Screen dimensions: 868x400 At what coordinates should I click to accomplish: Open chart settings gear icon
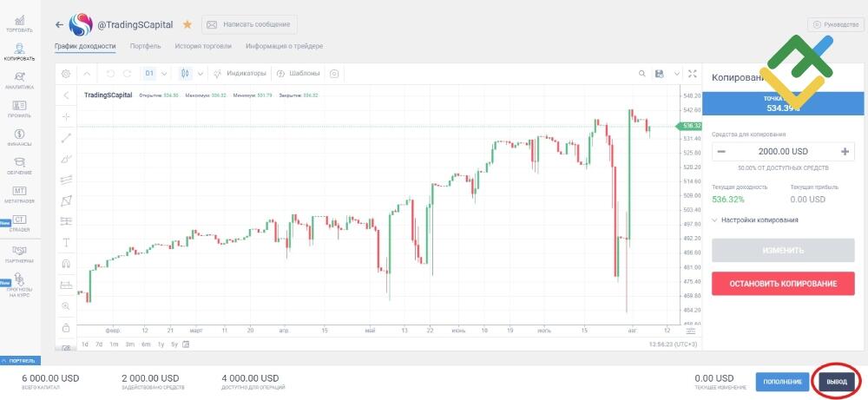(66, 74)
